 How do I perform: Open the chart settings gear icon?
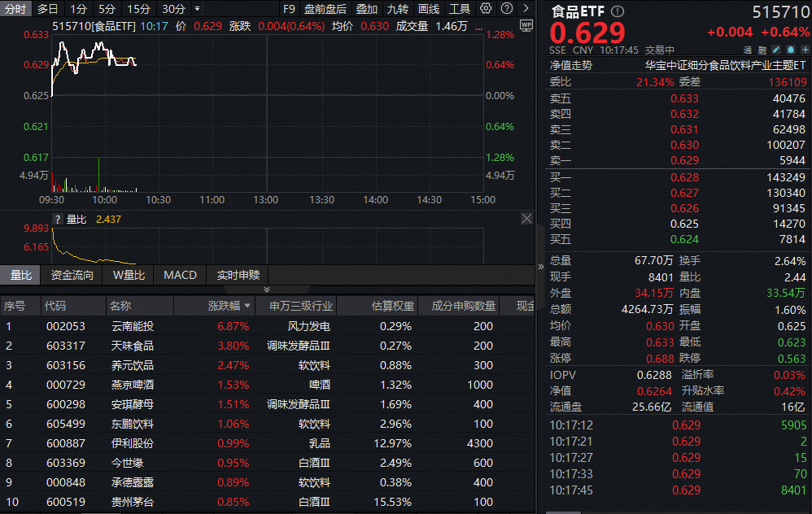coord(486,9)
